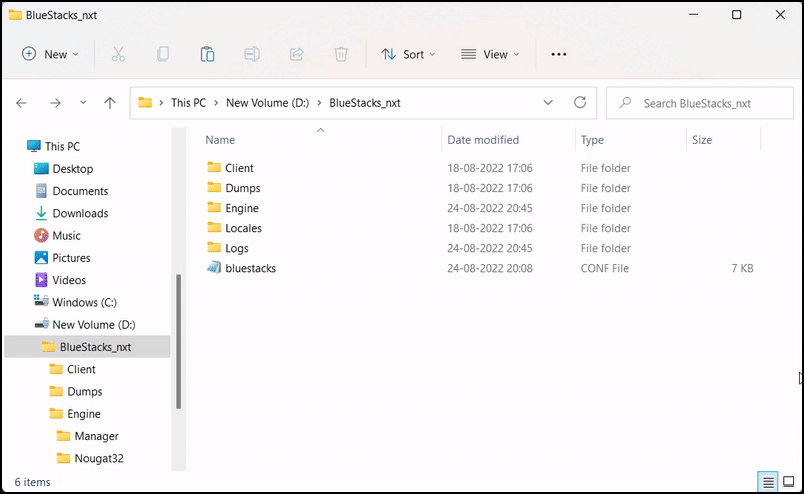Select Downloads in navigation pane
804x494 pixels.
(x=80, y=213)
